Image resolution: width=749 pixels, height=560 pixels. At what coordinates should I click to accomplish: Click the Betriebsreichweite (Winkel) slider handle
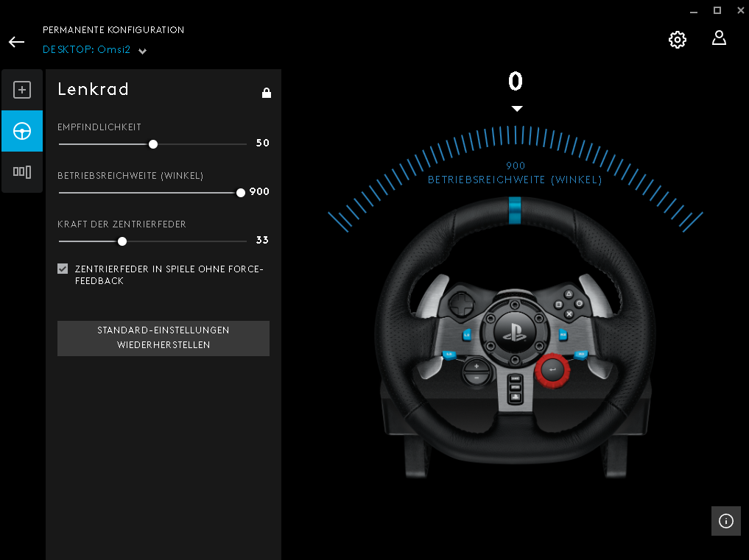(x=241, y=193)
